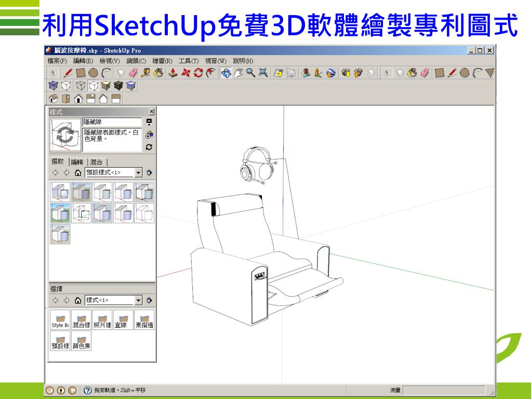Open the 工具(T) menu
The width and height of the screenshot is (532, 399).
(x=189, y=61)
